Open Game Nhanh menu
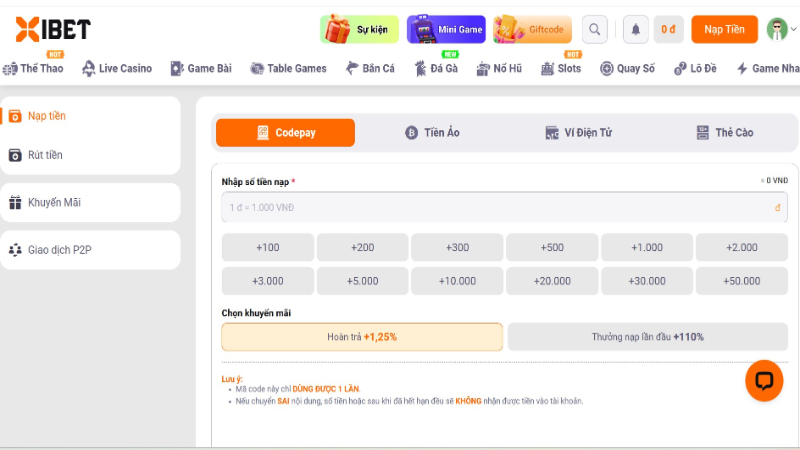Viewport: 800px width, 450px height. coord(768,68)
